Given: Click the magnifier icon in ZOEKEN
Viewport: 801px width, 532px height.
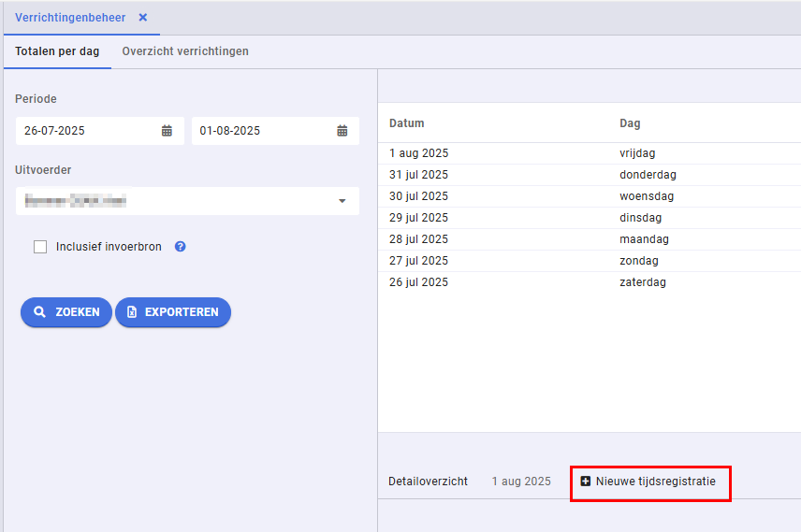Looking at the screenshot, I should tap(39, 312).
